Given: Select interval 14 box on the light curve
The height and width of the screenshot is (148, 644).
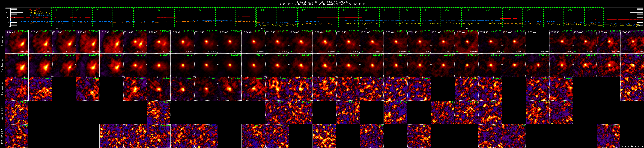Looking at the screenshot, I should tap(328, 17).
